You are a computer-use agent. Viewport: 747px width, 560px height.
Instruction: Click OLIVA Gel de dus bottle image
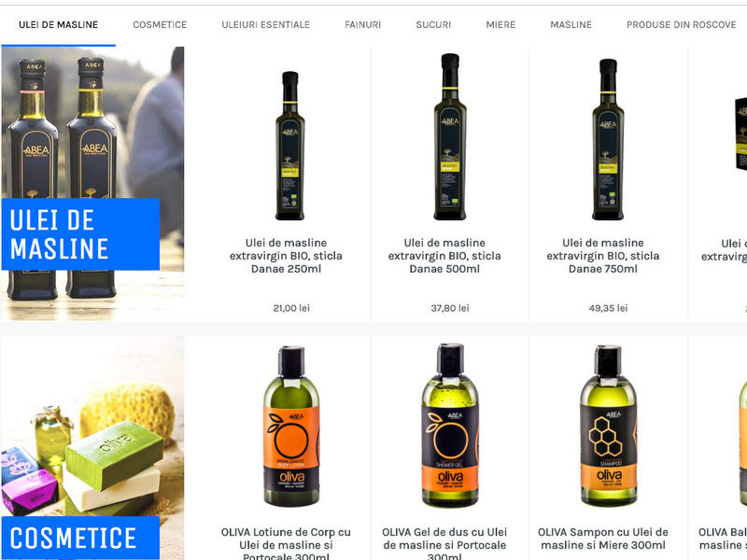[450, 426]
